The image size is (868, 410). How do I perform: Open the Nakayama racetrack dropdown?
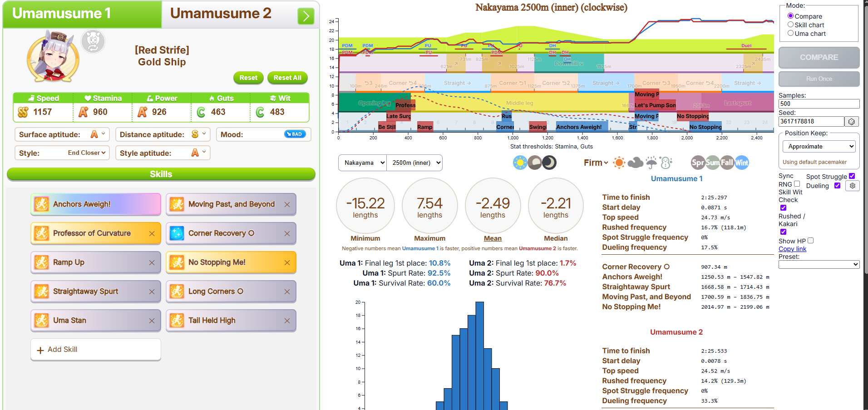pos(362,163)
